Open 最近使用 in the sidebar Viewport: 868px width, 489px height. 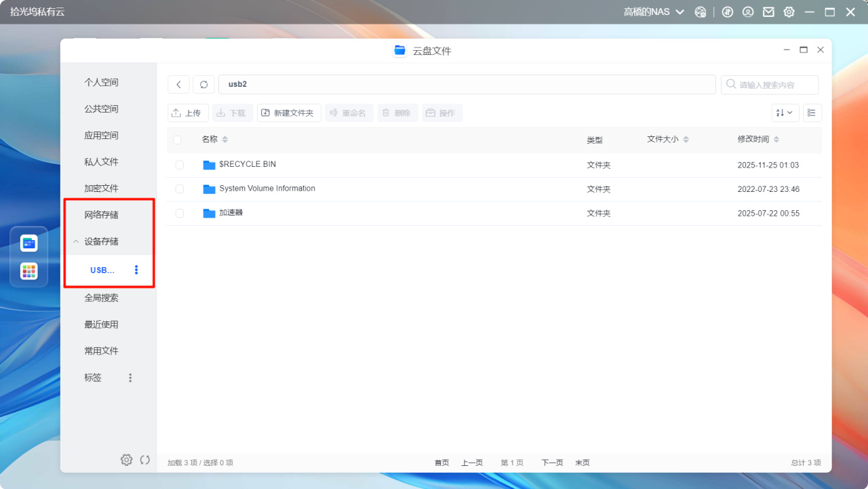click(101, 324)
